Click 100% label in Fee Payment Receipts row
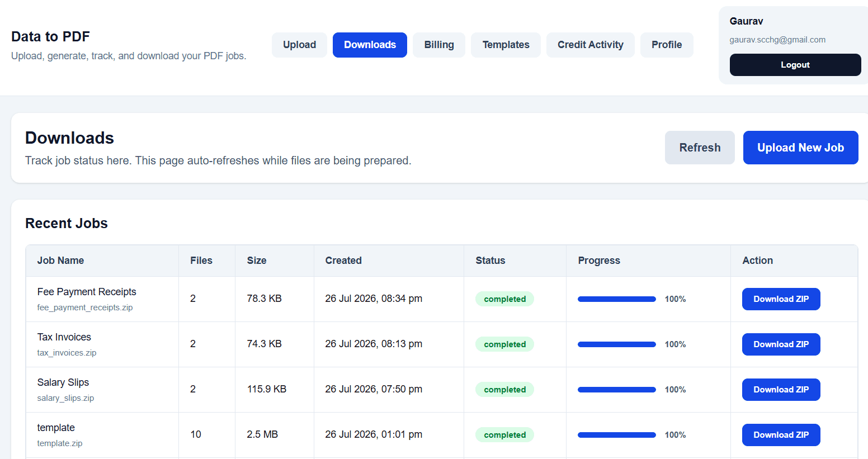868x459 pixels. 675,299
